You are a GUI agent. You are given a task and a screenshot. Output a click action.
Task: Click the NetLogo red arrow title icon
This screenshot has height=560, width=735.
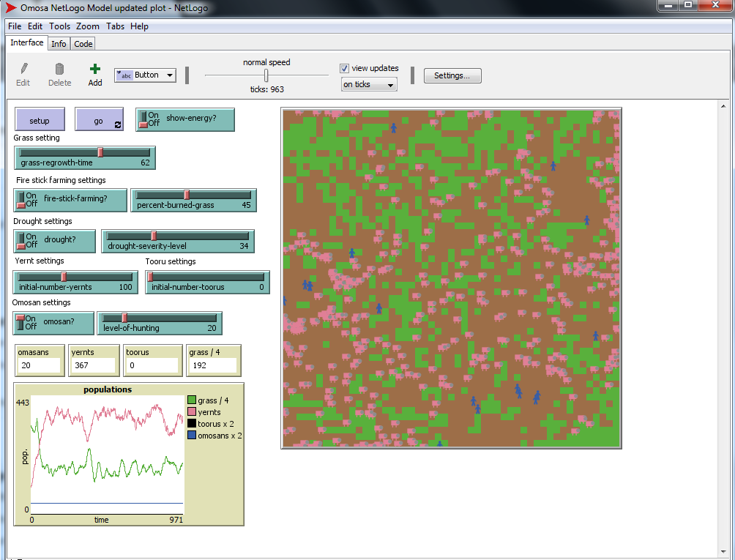[x=10, y=8]
